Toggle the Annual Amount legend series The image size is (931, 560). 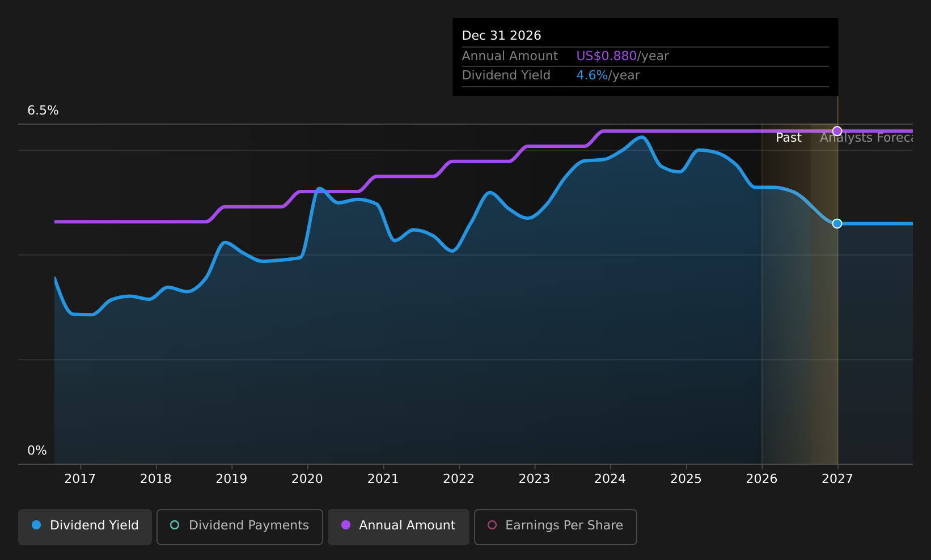(x=399, y=527)
